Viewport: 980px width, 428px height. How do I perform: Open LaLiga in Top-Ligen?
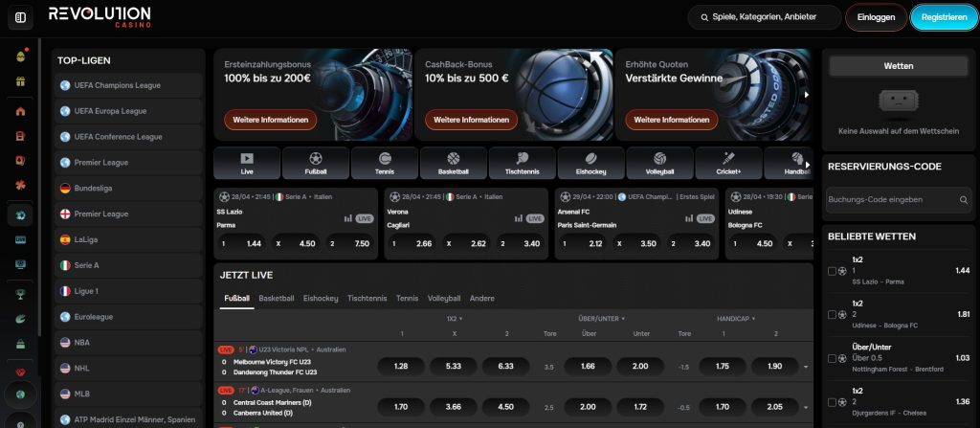click(x=129, y=239)
